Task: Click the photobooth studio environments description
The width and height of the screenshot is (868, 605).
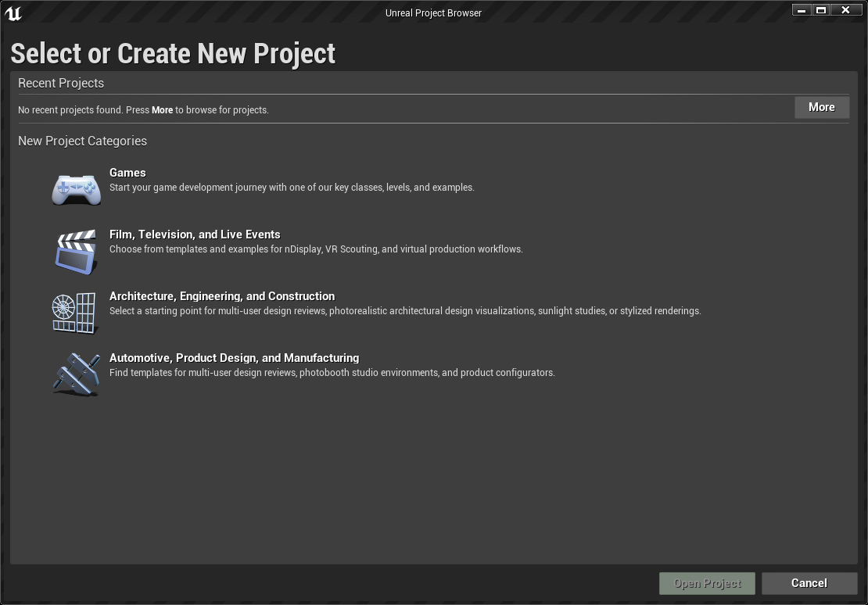Action: (332, 373)
